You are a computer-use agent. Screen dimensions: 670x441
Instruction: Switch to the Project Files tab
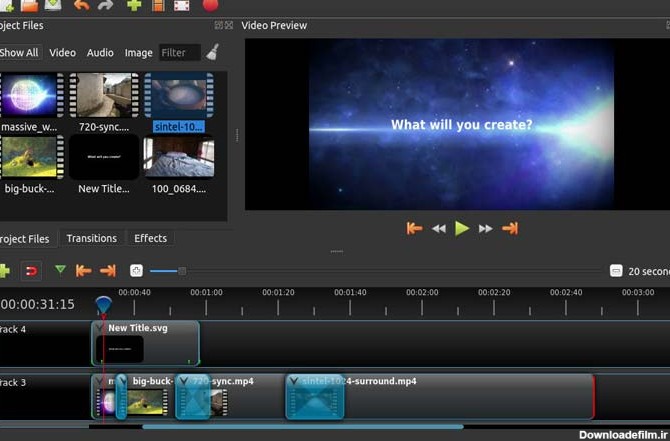26,239
